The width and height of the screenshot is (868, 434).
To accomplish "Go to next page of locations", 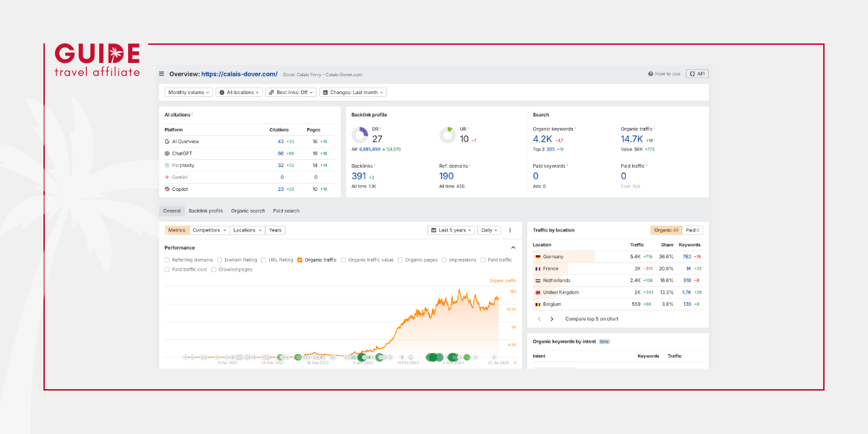I will click(552, 319).
